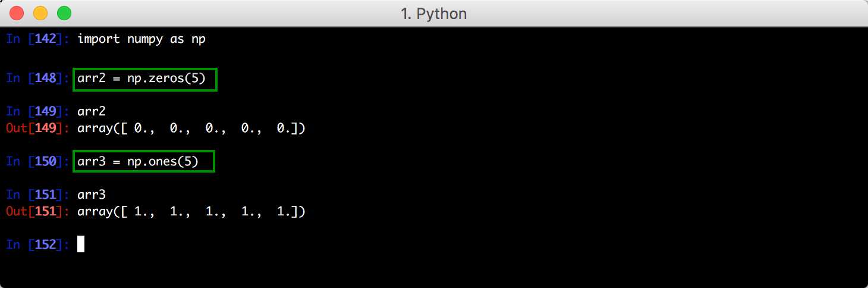
Task: Click the highlighted 'arr3 = np.ones(5)' command
Action: pyautogui.click(x=144, y=161)
